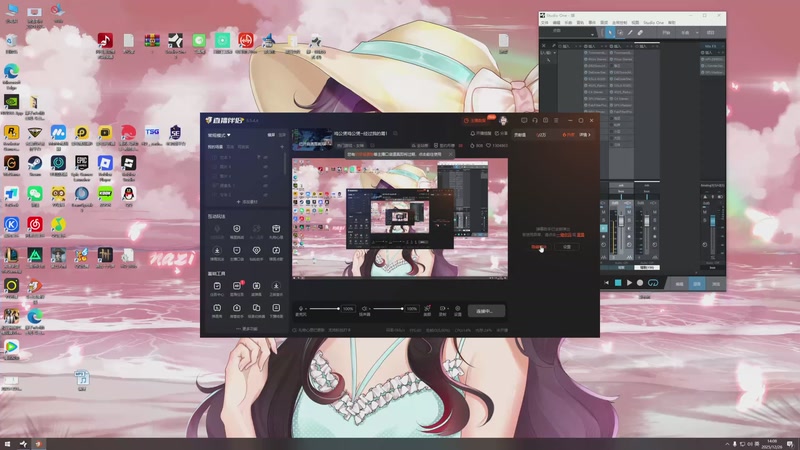Click the live preview canvas
This screenshot has width=800, height=450.
[x=399, y=218]
